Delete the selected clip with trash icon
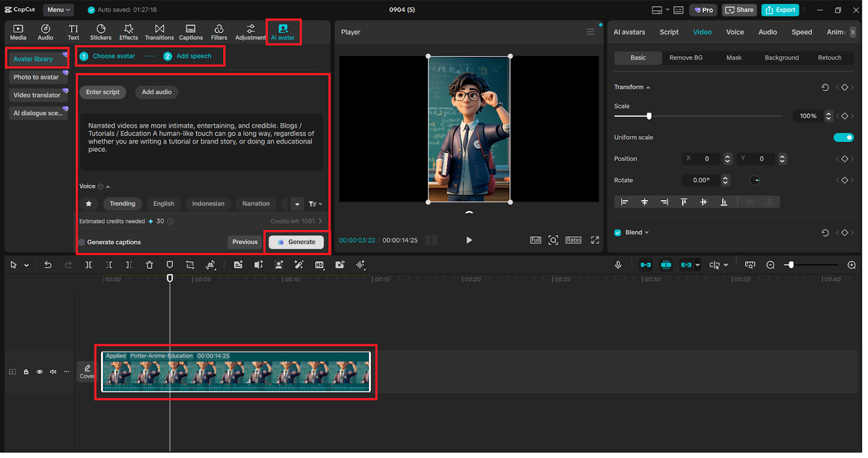This screenshot has height=458, width=868. (x=149, y=265)
